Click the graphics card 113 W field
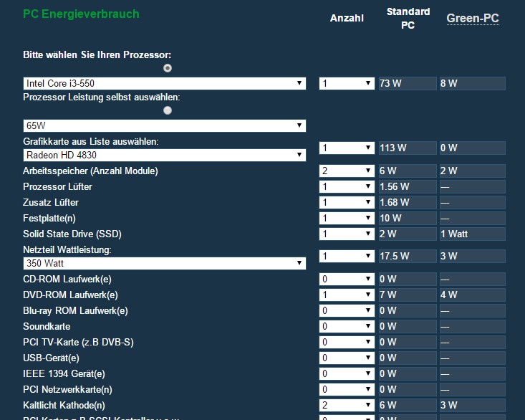 (407, 148)
